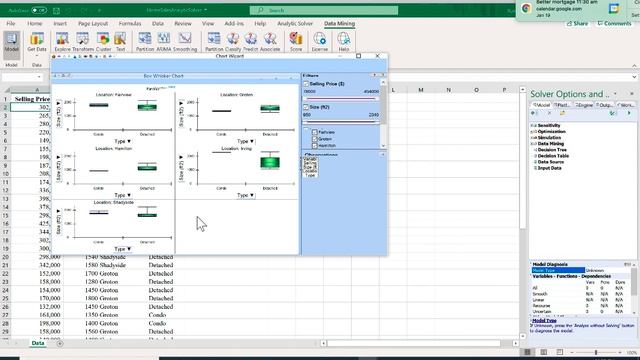Select the Data sheet tab
The width and height of the screenshot is (640, 360).
(38, 343)
